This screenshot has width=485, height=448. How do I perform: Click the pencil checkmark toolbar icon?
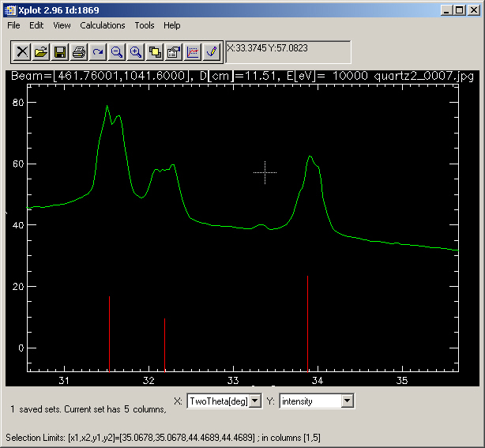click(x=211, y=52)
